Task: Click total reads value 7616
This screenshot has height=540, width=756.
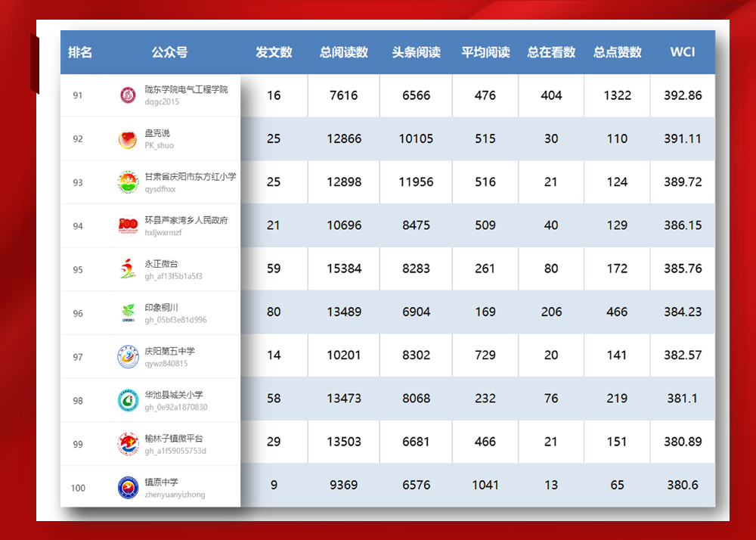Action: coord(344,95)
